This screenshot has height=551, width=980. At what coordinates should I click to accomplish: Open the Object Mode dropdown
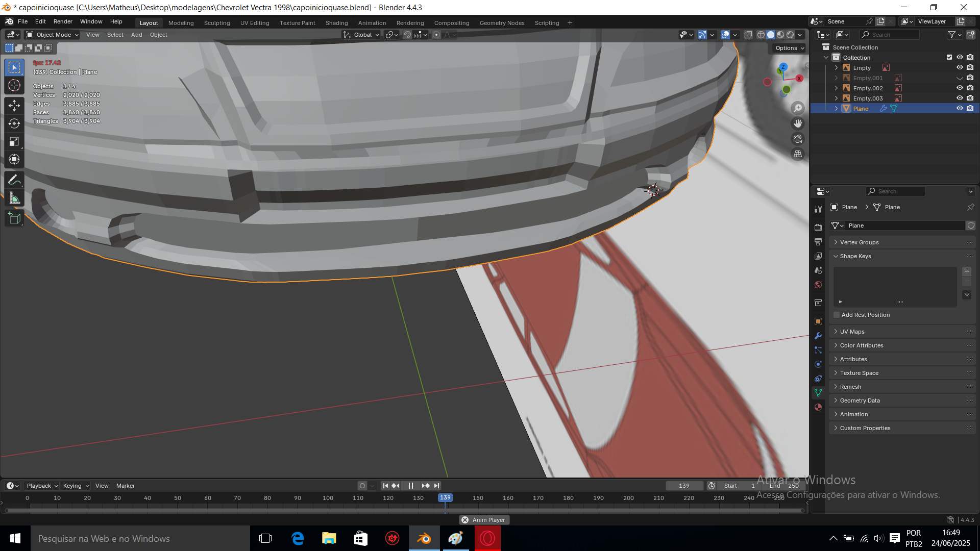pyautogui.click(x=53, y=35)
